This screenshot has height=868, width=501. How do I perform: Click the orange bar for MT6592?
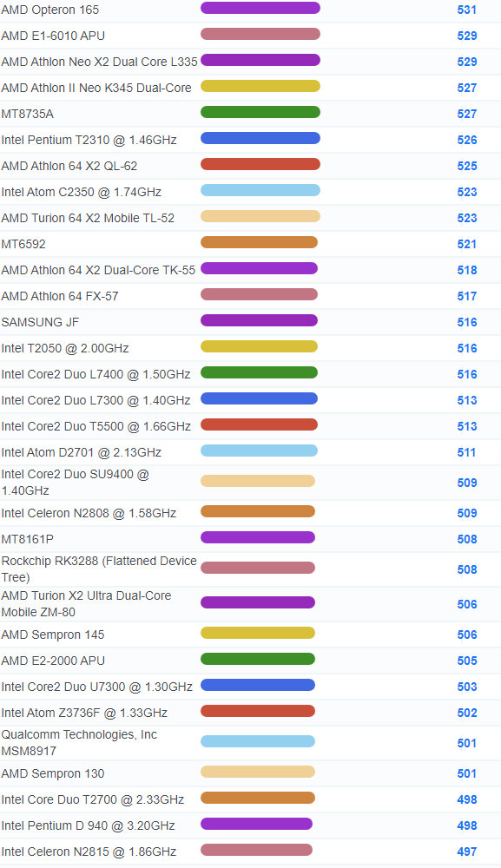click(259, 242)
